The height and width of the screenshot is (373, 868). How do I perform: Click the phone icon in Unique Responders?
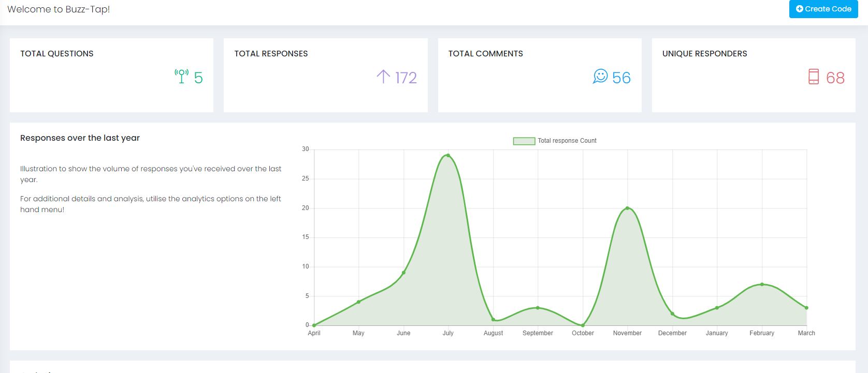pyautogui.click(x=813, y=77)
